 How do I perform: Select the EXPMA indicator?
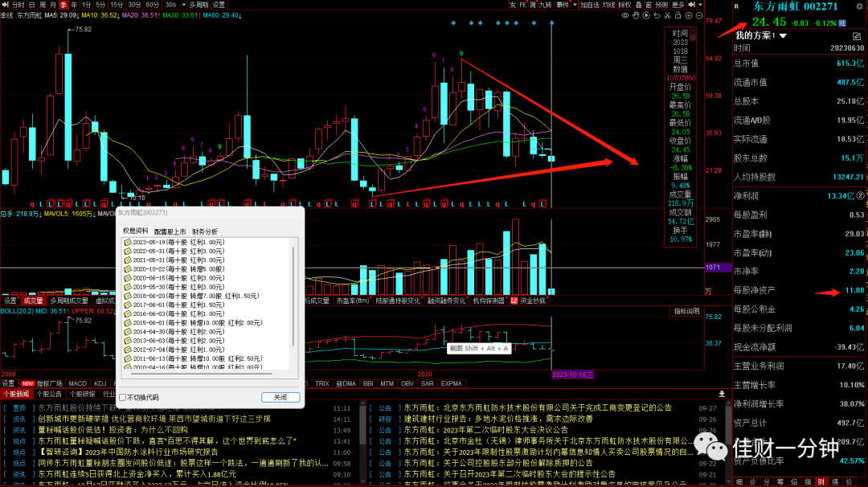coord(451,383)
